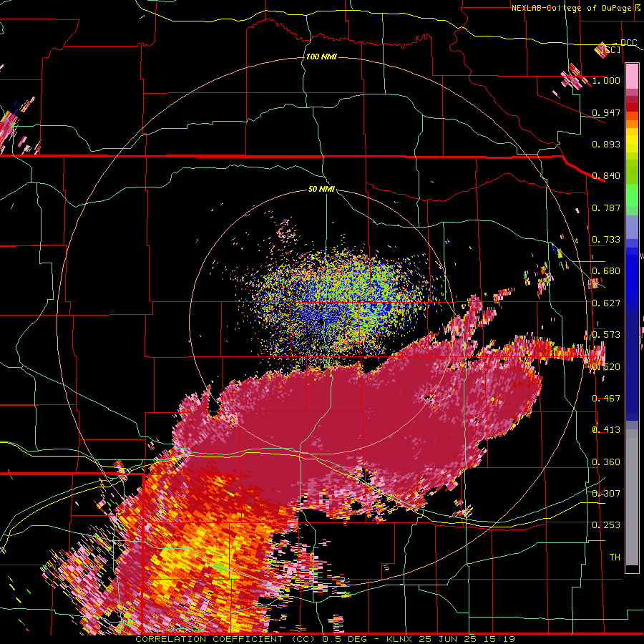The height and width of the screenshot is (644, 644).
Task: Click the 0.840 legend value
Action: (x=606, y=176)
